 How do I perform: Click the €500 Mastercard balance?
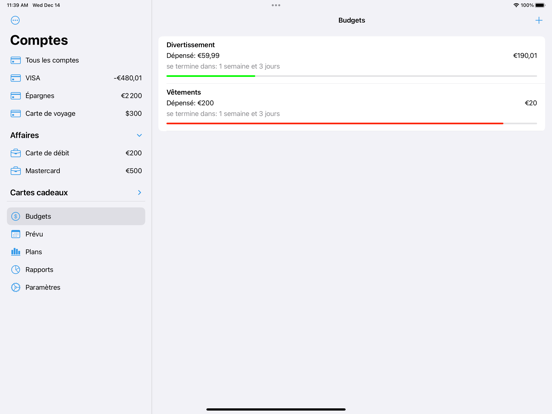click(134, 171)
